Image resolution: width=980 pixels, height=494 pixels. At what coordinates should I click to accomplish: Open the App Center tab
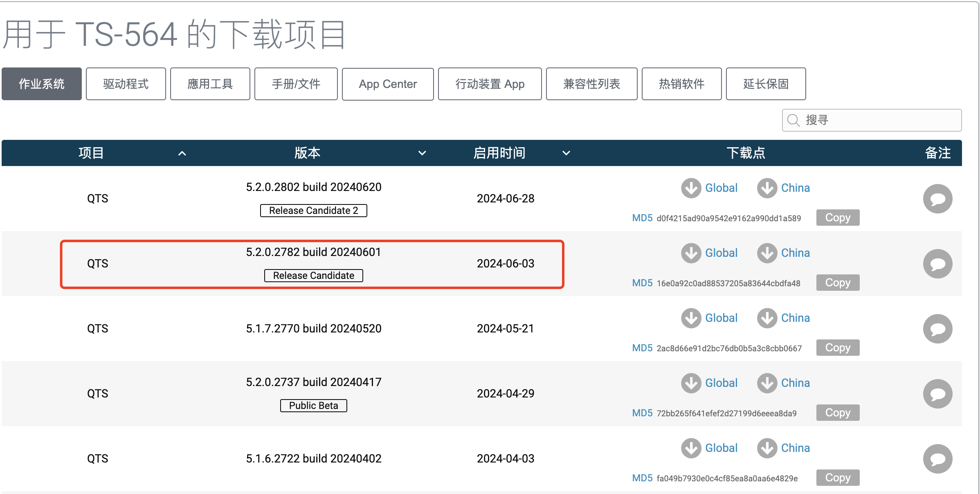tap(388, 84)
